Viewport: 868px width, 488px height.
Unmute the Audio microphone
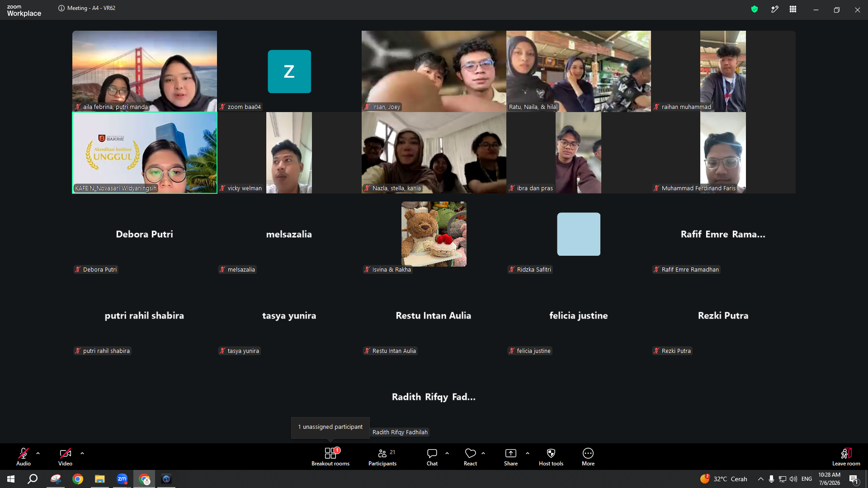tap(24, 457)
